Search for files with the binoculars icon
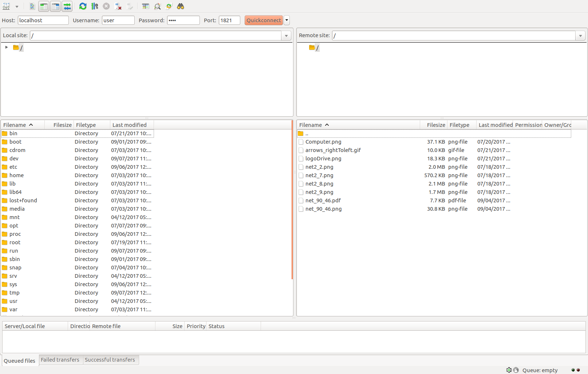The width and height of the screenshot is (588, 374). pos(181,6)
